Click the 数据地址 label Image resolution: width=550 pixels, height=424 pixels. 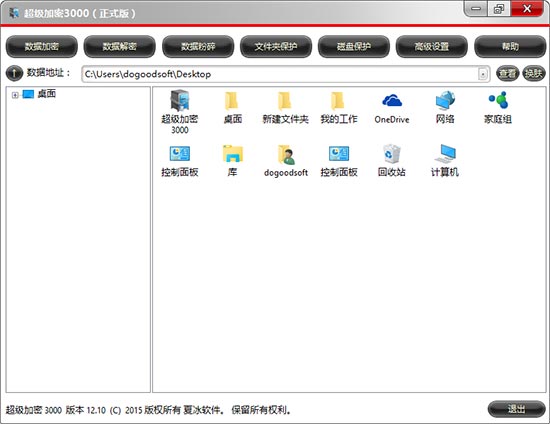tap(48, 73)
